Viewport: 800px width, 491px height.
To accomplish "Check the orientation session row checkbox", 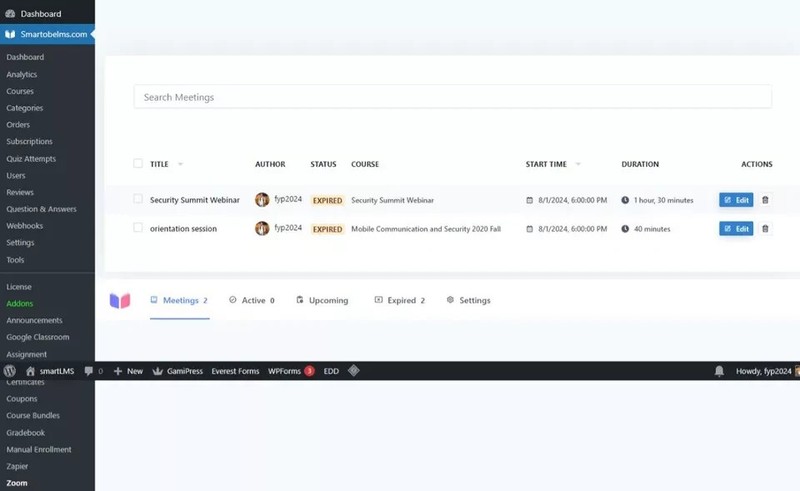I will point(138,227).
